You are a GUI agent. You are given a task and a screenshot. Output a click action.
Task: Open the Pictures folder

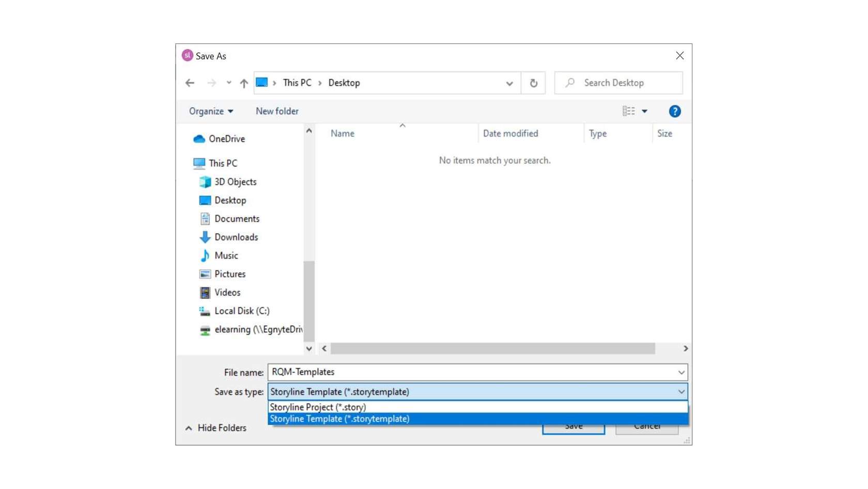click(x=230, y=274)
